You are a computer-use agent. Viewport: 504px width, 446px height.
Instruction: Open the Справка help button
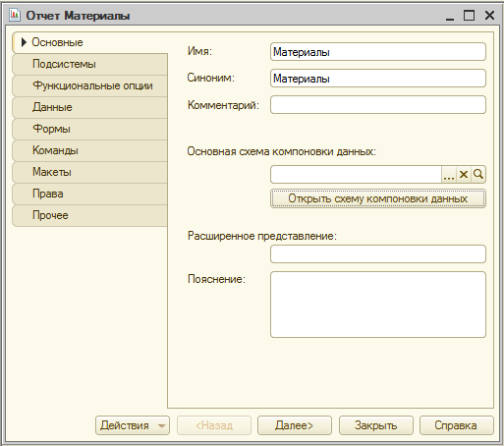tap(456, 425)
